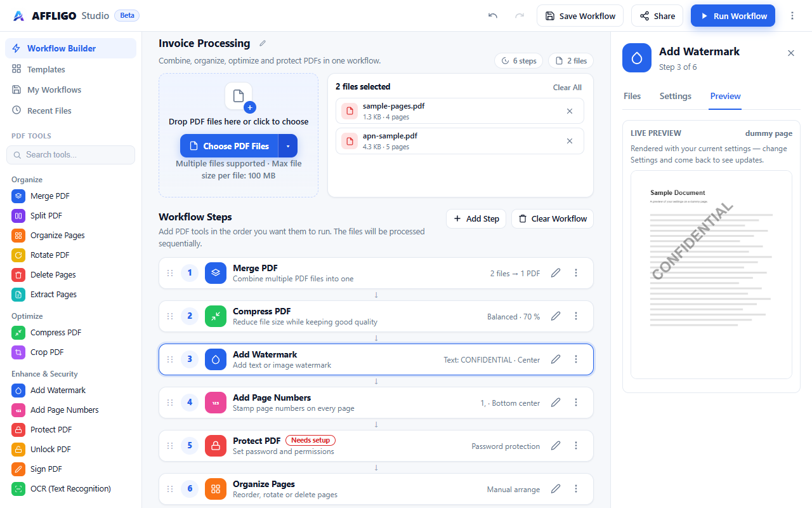Edit the Merge PDF step
The width and height of the screenshot is (812, 508).
click(x=556, y=273)
